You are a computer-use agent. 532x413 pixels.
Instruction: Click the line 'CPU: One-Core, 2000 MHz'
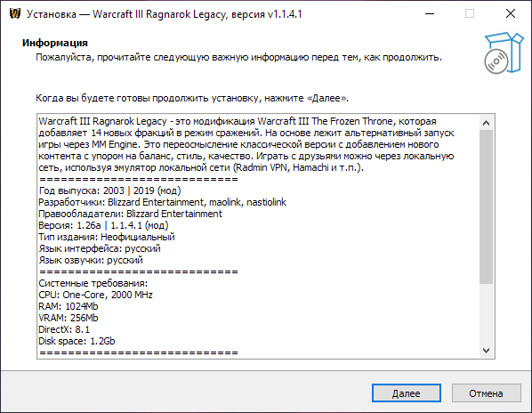tap(95, 295)
